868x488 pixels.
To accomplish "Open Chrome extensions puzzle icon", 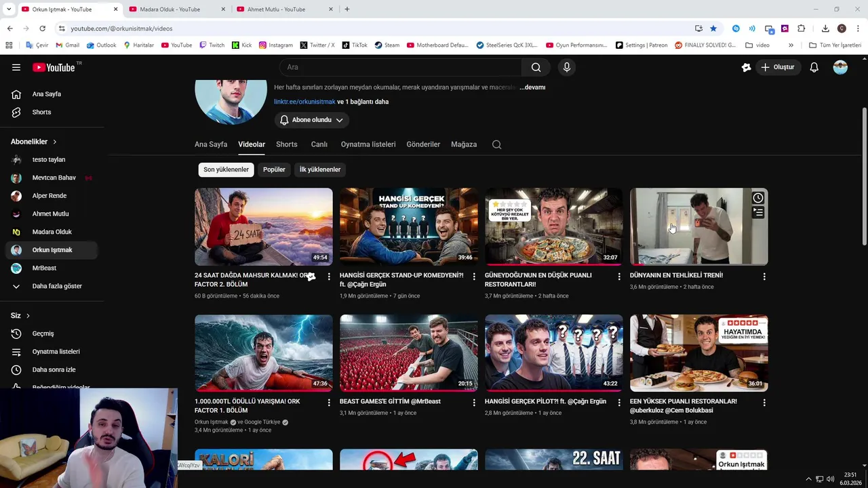I will point(801,28).
